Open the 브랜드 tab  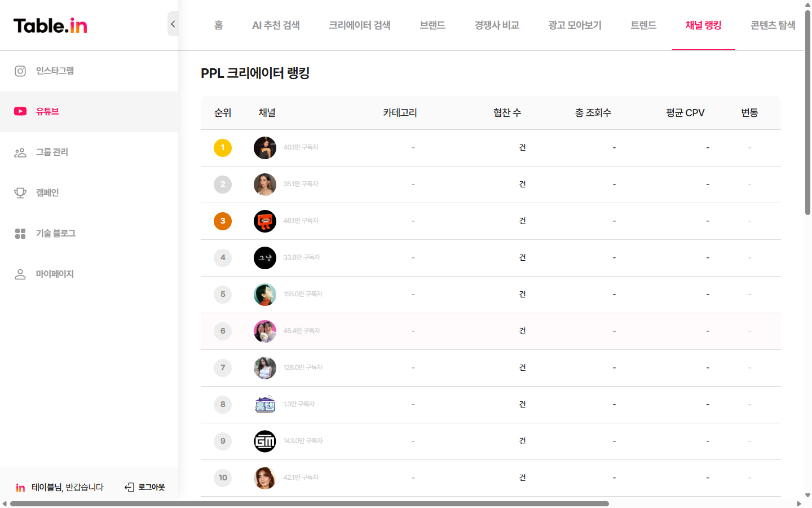coord(432,25)
